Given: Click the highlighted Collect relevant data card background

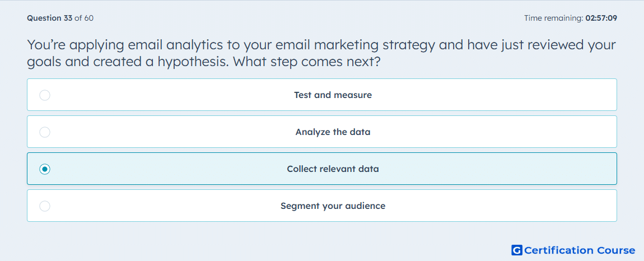Looking at the screenshot, I should [493, 169].
